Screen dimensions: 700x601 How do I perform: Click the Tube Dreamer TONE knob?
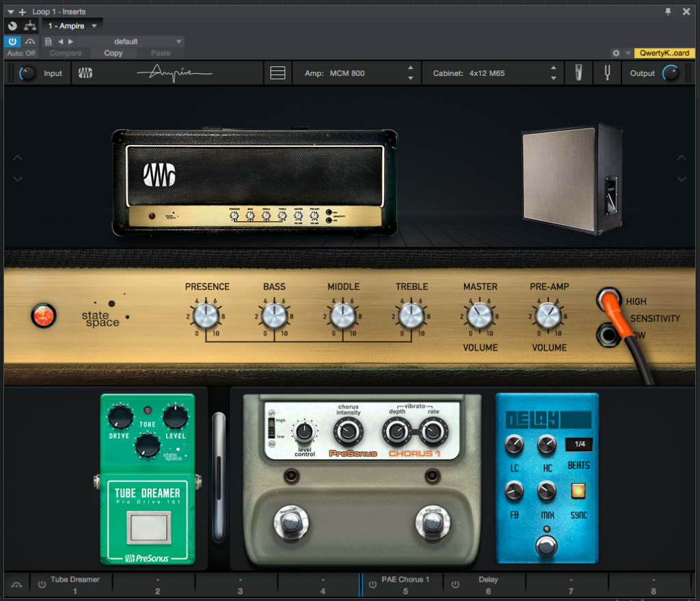click(148, 445)
